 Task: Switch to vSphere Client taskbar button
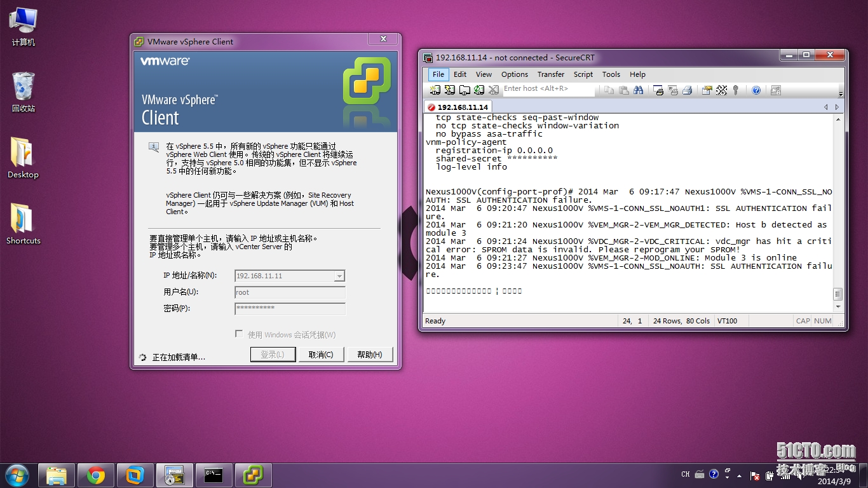(253, 475)
